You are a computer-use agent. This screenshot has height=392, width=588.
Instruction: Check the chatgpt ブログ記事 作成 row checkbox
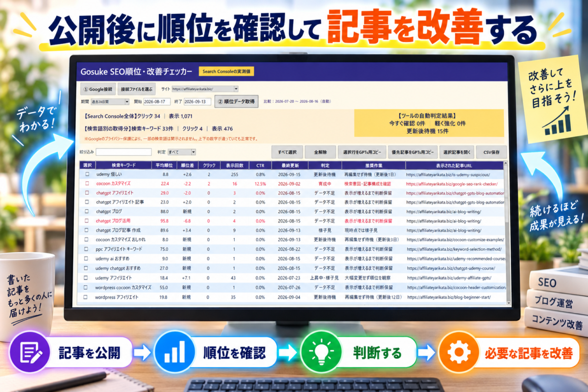click(87, 230)
